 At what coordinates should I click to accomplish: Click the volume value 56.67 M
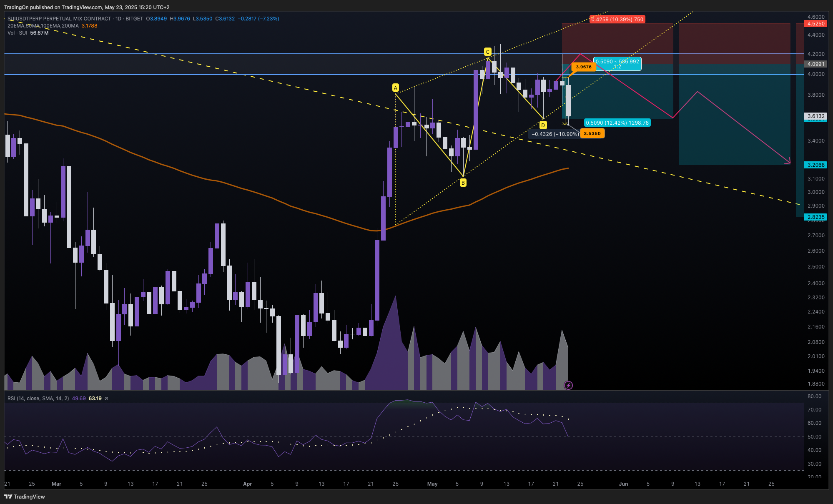pos(39,33)
